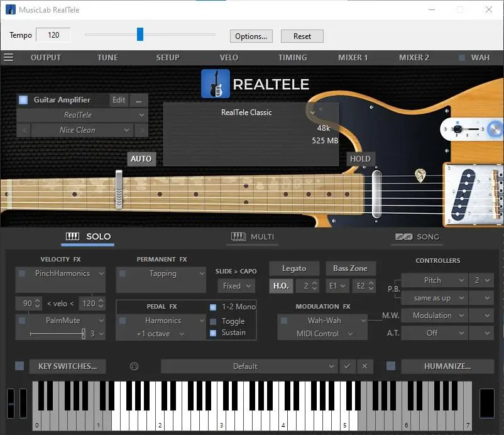Screen dimensions: 504x435
Task: Click the metronome circle icon near Key Switches
Action: point(134,366)
